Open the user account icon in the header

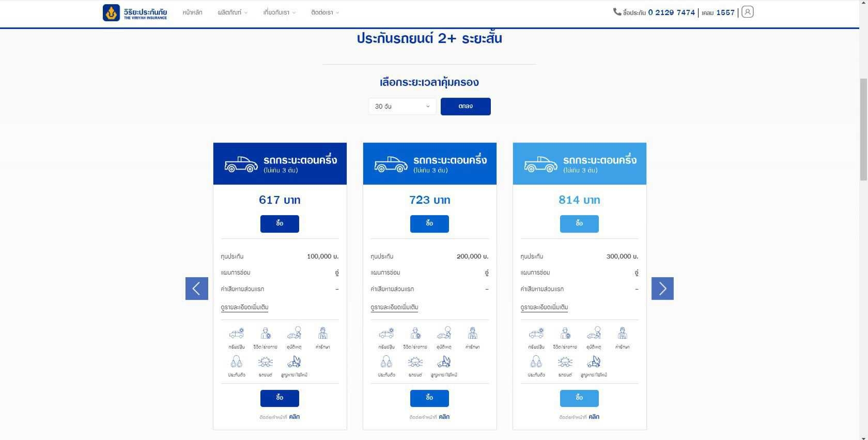(x=747, y=12)
